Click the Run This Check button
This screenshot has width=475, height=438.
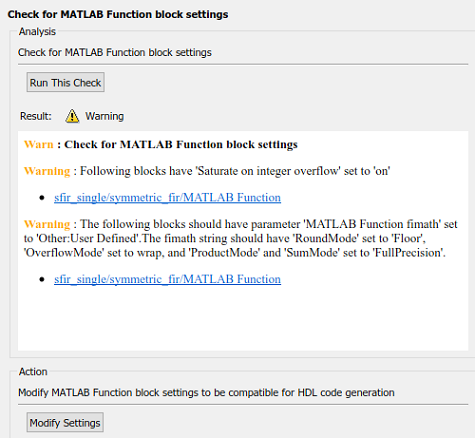click(x=65, y=82)
